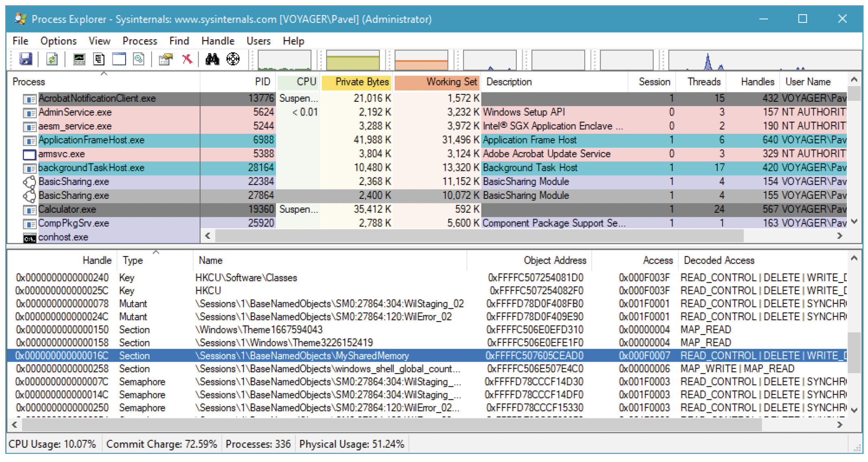Click the Process Explorer title bar app icon
Viewport: 868px width, 462px height.
(x=20, y=19)
